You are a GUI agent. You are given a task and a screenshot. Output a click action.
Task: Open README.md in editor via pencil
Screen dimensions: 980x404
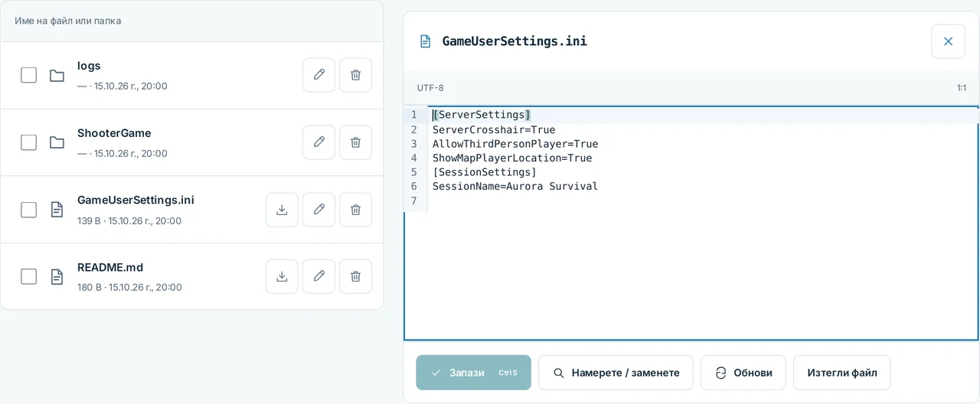(318, 276)
